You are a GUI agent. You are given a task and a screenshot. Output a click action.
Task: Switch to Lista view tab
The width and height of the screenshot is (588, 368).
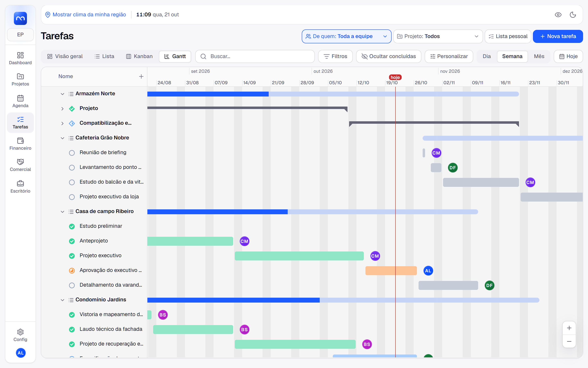tap(104, 56)
